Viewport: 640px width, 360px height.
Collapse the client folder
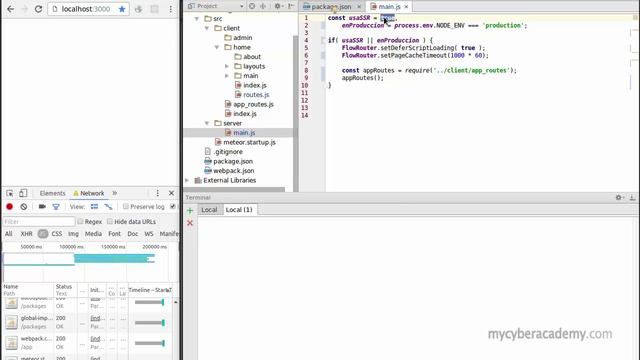click(x=207, y=28)
